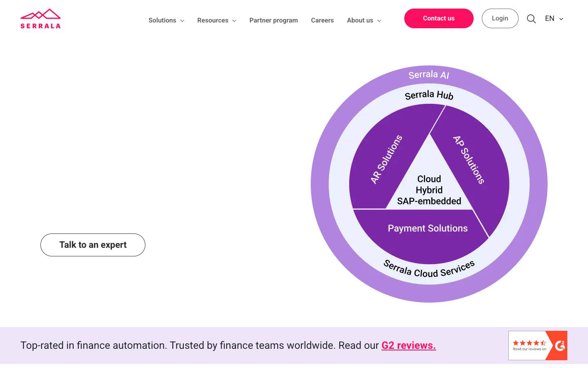The image size is (588, 368).
Task: Select the AR Solutions diagram segment
Action: 386,159
